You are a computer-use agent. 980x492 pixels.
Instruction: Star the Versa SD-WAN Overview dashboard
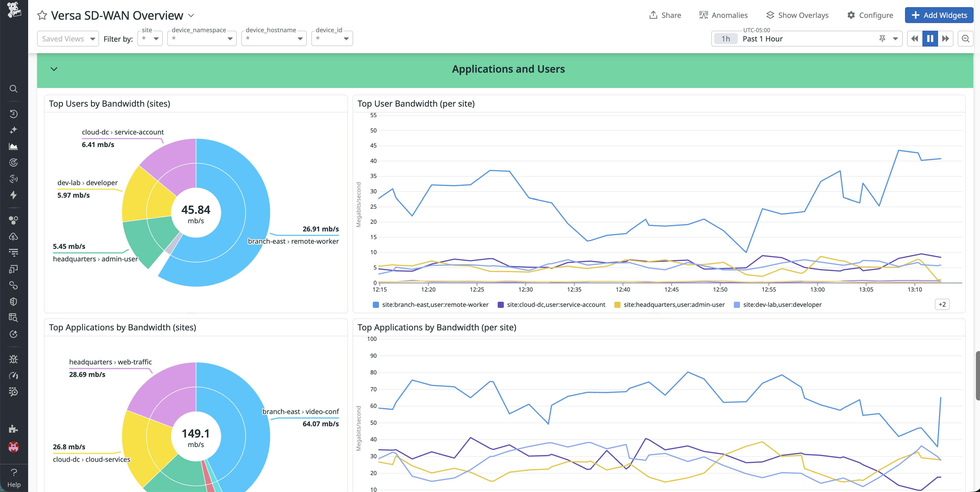click(x=42, y=15)
